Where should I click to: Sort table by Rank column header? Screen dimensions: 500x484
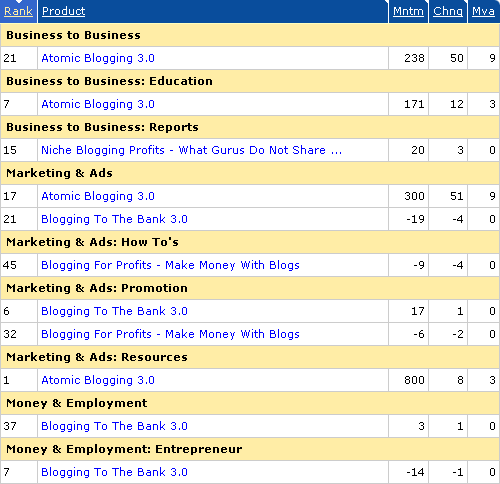click(x=18, y=11)
